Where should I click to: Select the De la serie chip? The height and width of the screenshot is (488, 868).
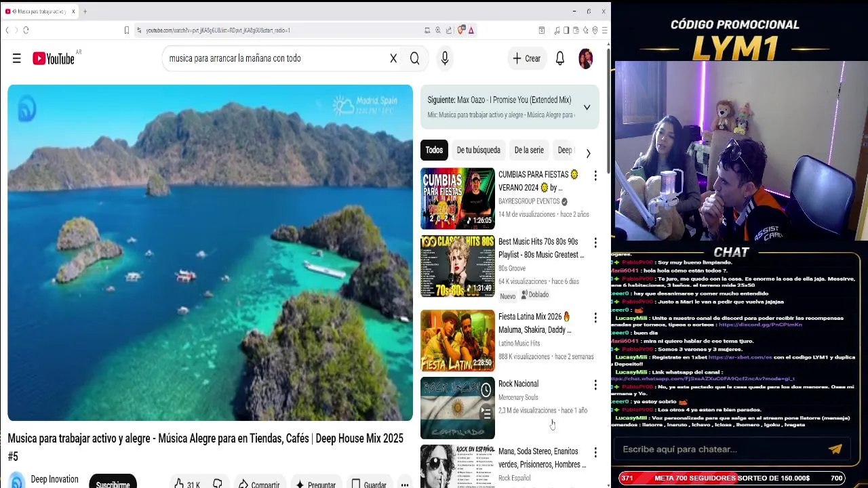(x=529, y=150)
